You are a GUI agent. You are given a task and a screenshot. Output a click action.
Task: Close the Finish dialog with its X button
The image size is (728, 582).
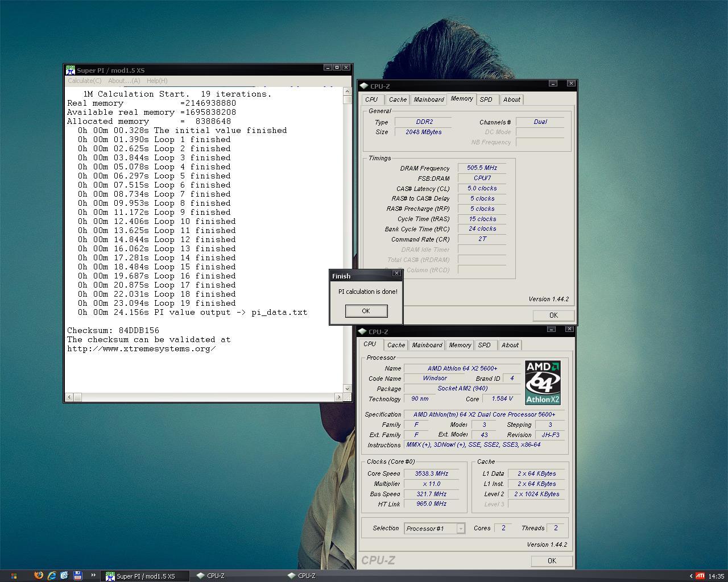click(x=396, y=273)
